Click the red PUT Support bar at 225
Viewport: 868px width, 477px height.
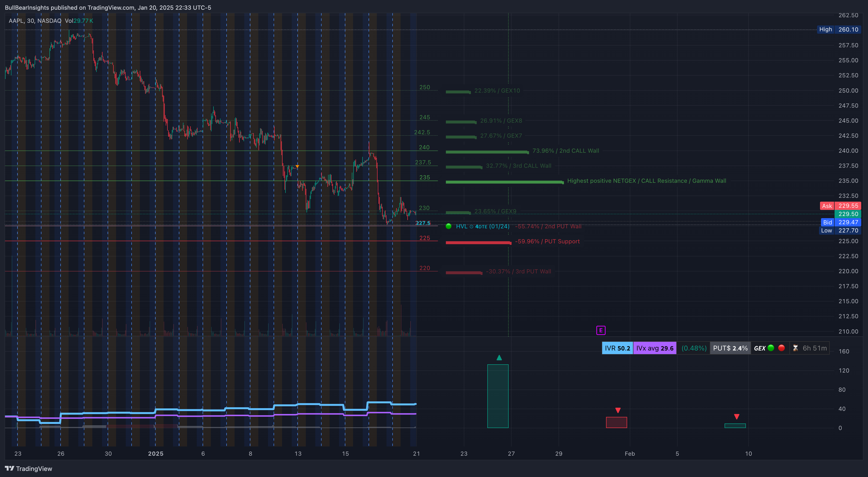[478, 243]
